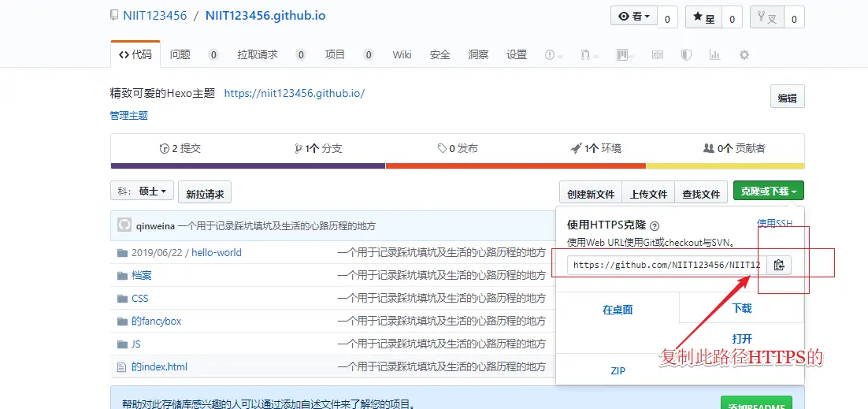Click the 新拉请求 button
Image resolution: width=868 pixels, height=409 pixels.
click(205, 192)
